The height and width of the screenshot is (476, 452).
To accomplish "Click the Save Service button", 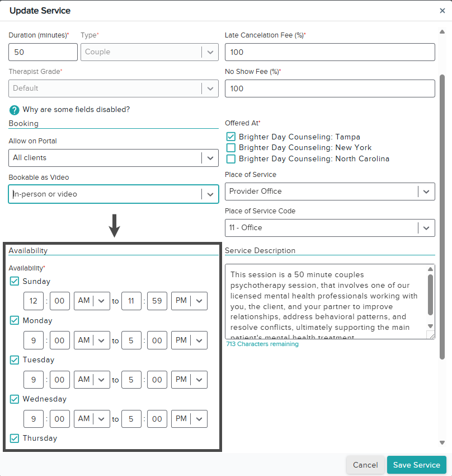I will (x=417, y=465).
